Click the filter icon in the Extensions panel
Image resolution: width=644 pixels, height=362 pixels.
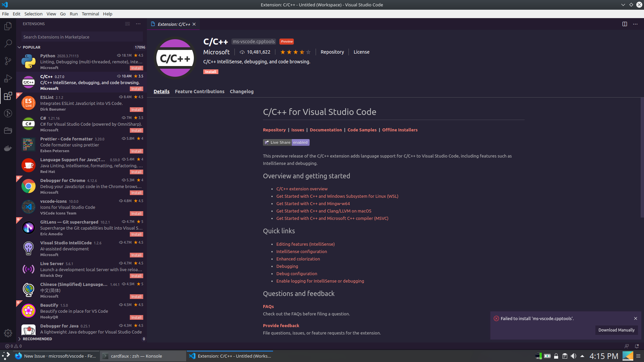127,24
